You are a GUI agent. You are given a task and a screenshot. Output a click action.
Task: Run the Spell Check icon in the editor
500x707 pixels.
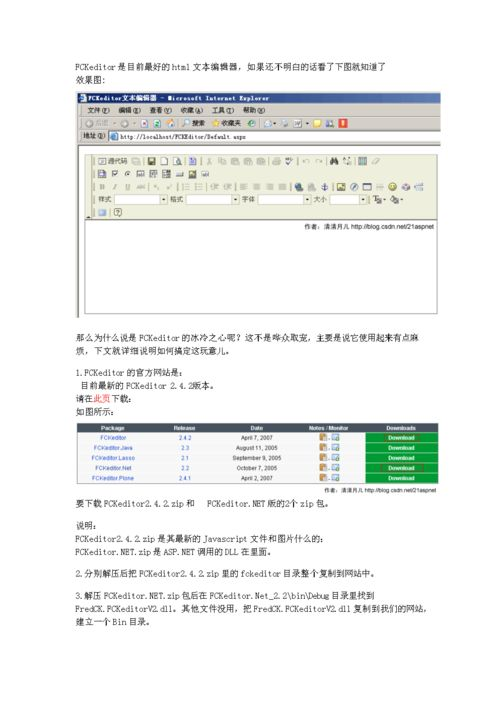tap(289, 161)
